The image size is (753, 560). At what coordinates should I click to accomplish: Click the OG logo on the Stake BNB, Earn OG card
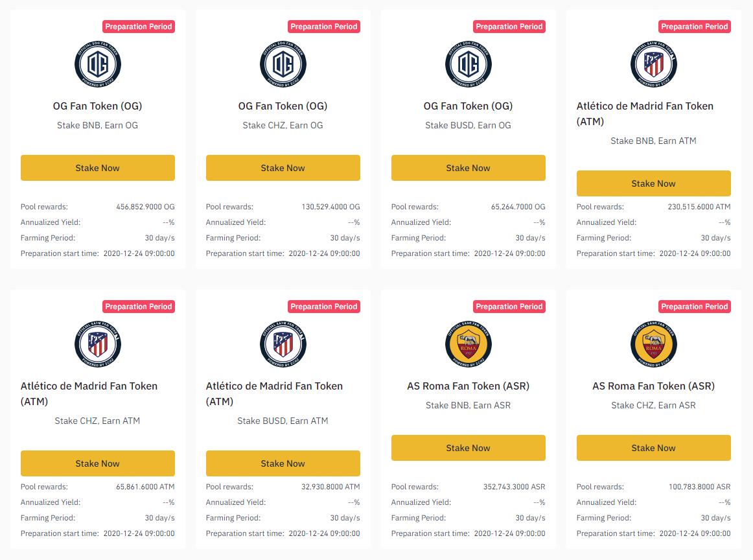point(97,64)
